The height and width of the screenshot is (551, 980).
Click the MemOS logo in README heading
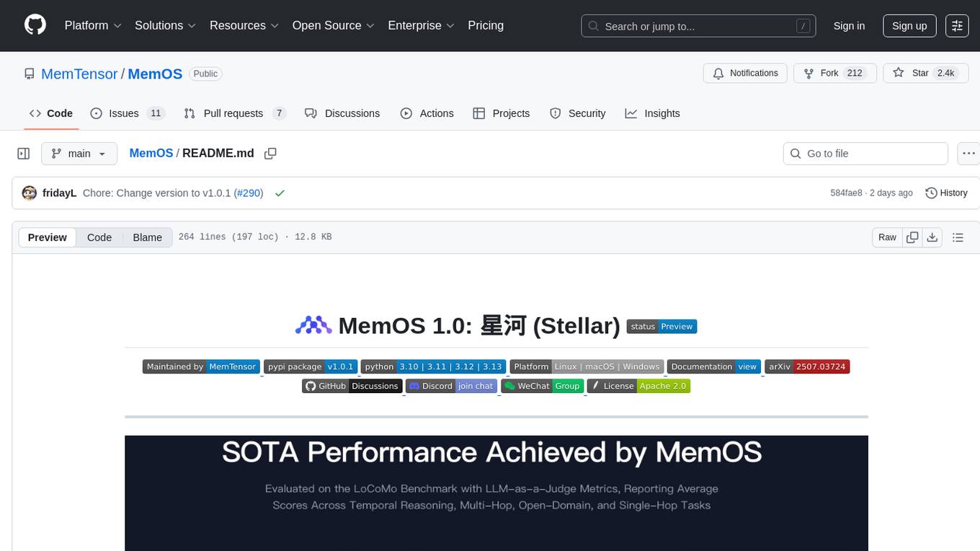(313, 326)
